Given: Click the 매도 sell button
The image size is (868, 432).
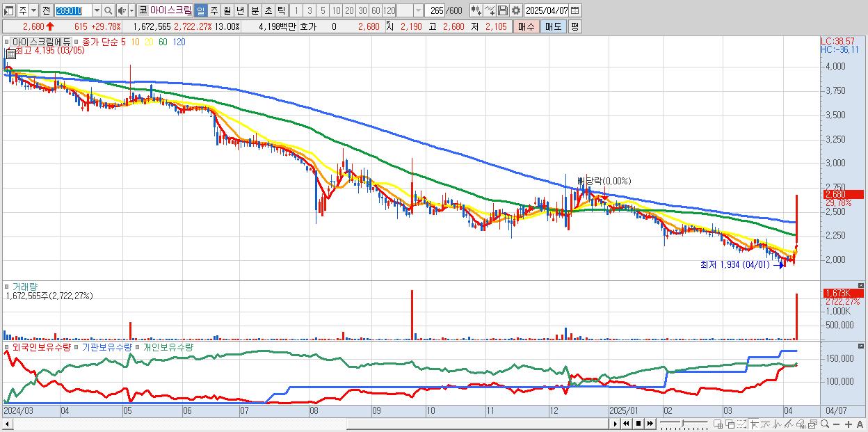Looking at the screenshot, I should pyautogui.click(x=553, y=26).
